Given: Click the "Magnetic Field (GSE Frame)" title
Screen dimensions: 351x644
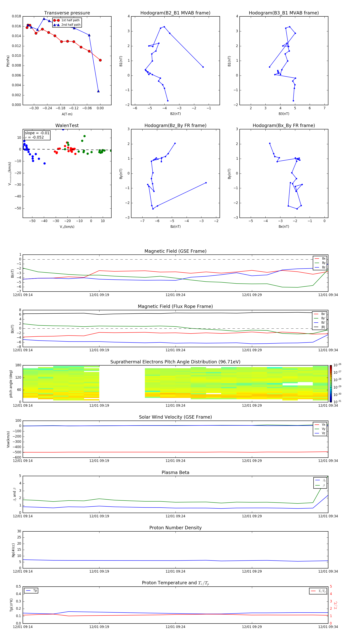Looking at the screenshot, I should [x=175, y=251].
